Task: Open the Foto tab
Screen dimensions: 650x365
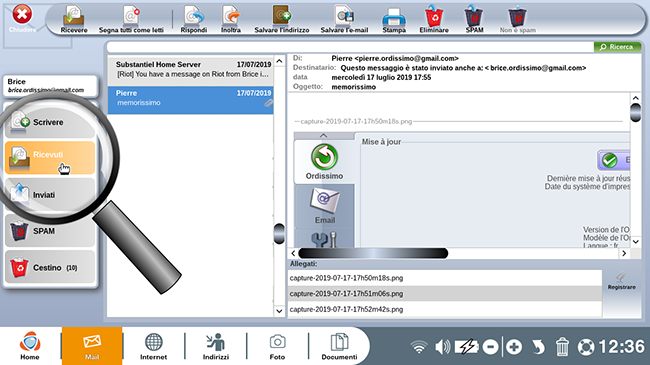Action: (x=277, y=346)
